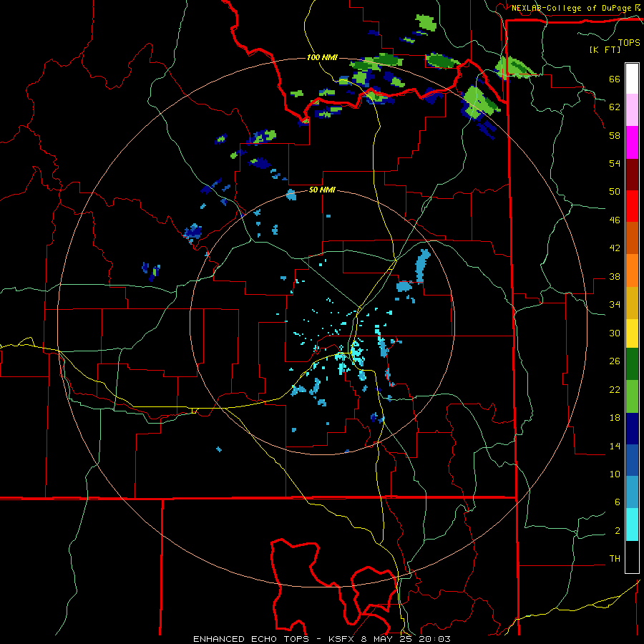The width and height of the screenshot is (644, 644).
Task: Click the light green legend swatch
Action: [632, 396]
